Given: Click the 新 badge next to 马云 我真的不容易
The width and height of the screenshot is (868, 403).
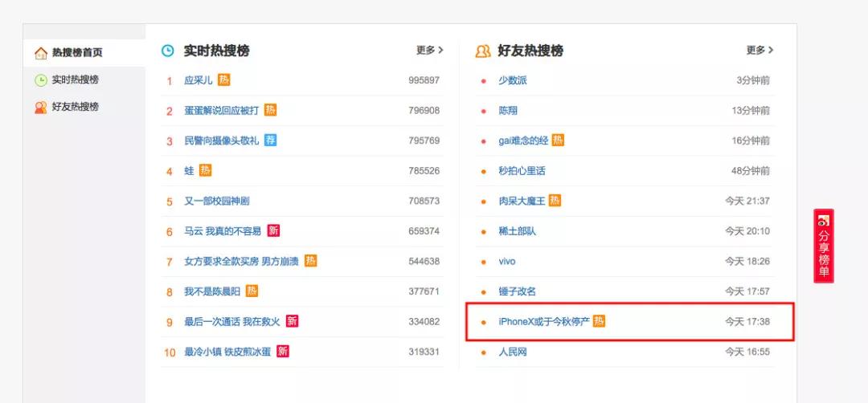Looking at the screenshot, I should (273, 230).
